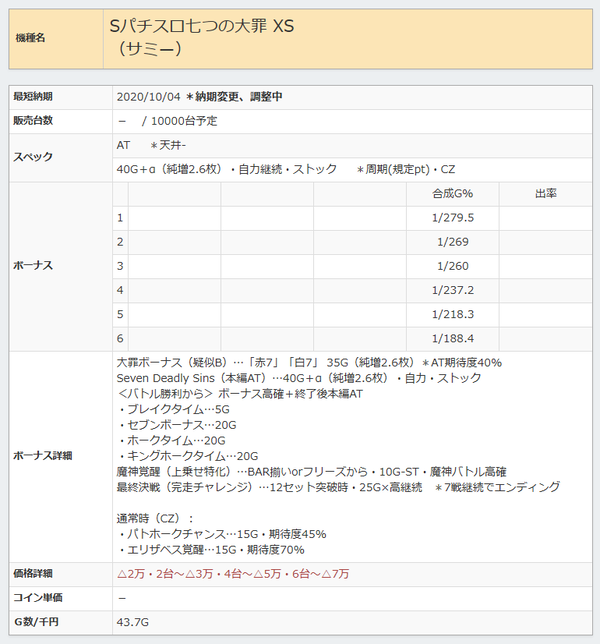Screen dimensions: 600x644
Task: Select the red price text '△2万・2台〜△3万'
Action: click(165, 574)
